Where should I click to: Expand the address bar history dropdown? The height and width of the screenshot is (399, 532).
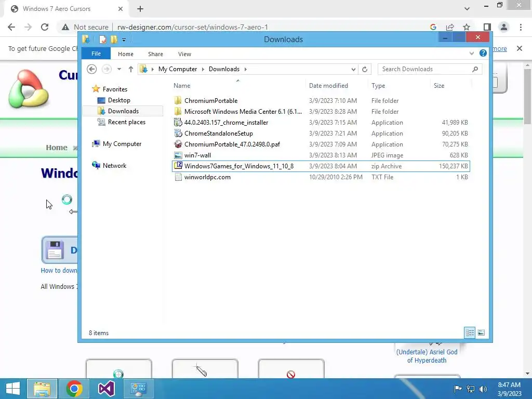(x=353, y=69)
